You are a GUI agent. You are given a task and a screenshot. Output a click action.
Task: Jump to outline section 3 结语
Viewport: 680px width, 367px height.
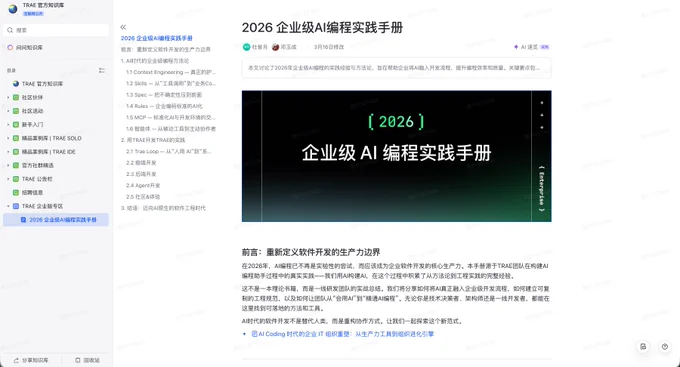point(163,208)
